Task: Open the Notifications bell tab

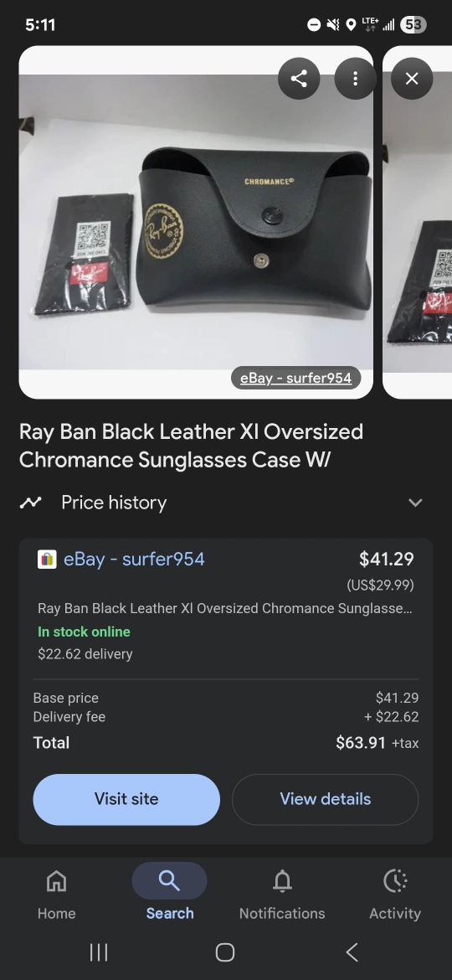Action: pyautogui.click(x=282, y=895)
